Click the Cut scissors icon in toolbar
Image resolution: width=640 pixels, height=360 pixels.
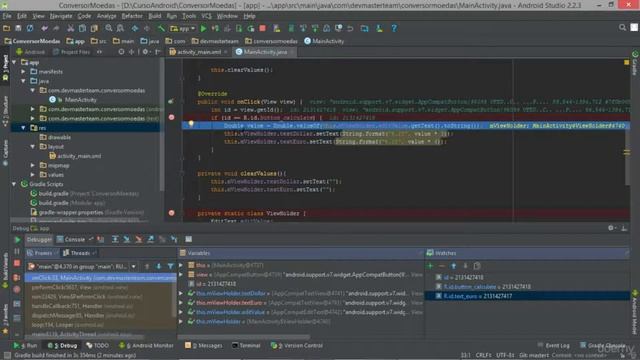(x=71, y=28)
